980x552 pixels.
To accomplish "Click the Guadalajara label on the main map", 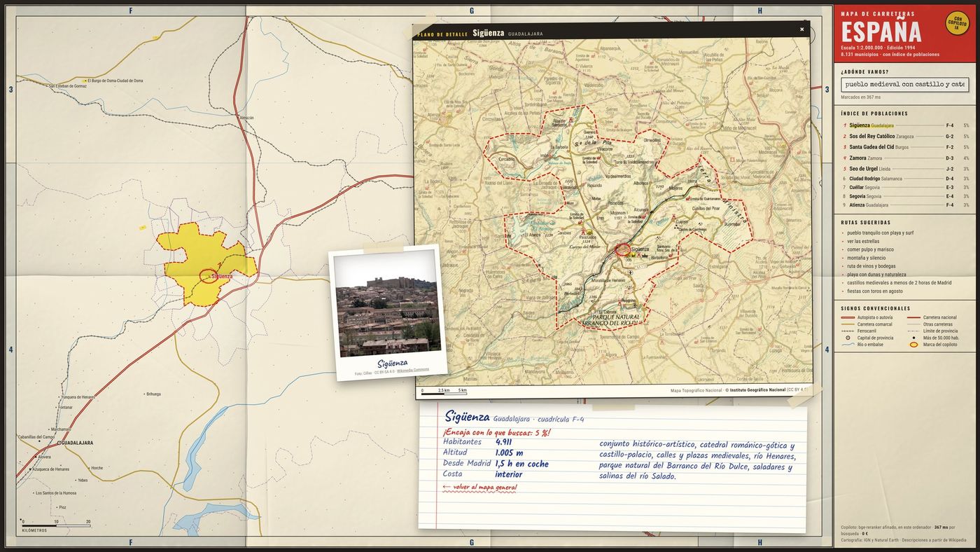I will click(77, 443).
